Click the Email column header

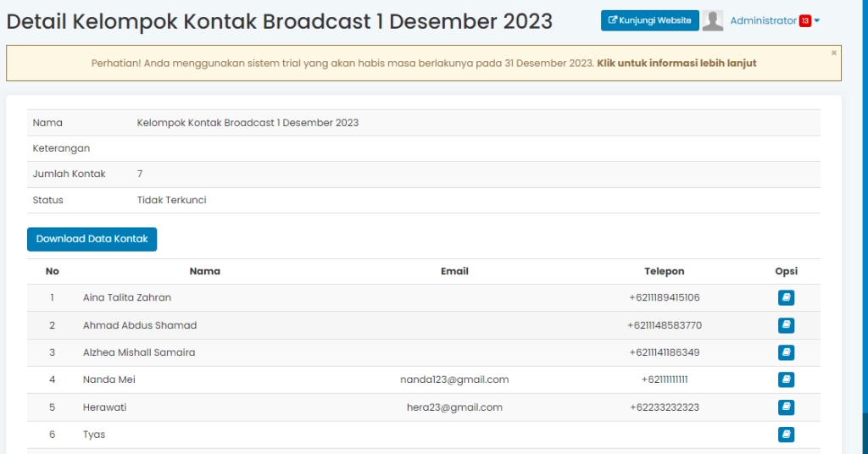click(454, 271)
